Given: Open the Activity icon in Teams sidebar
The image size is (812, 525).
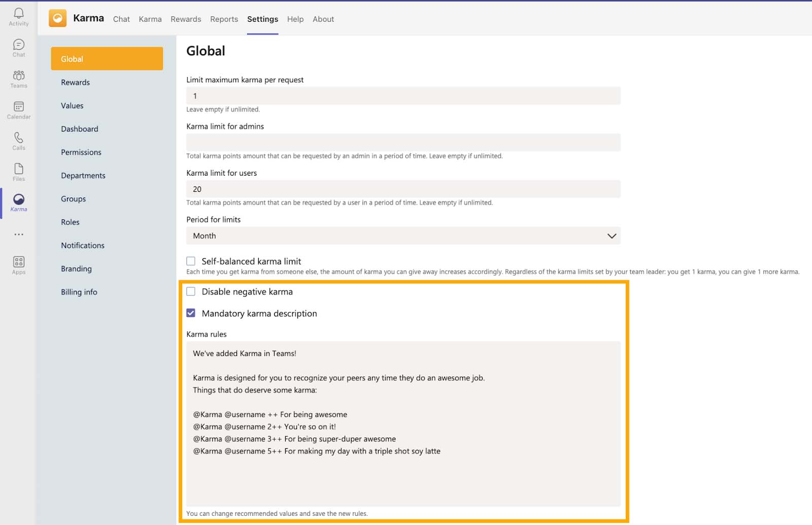Looking at the screenshot, I should click(18, 15).
